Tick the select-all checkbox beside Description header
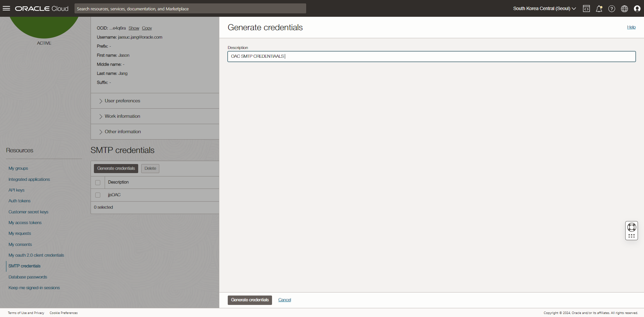This screenshot has width=644, height=317. pos(98,182)
